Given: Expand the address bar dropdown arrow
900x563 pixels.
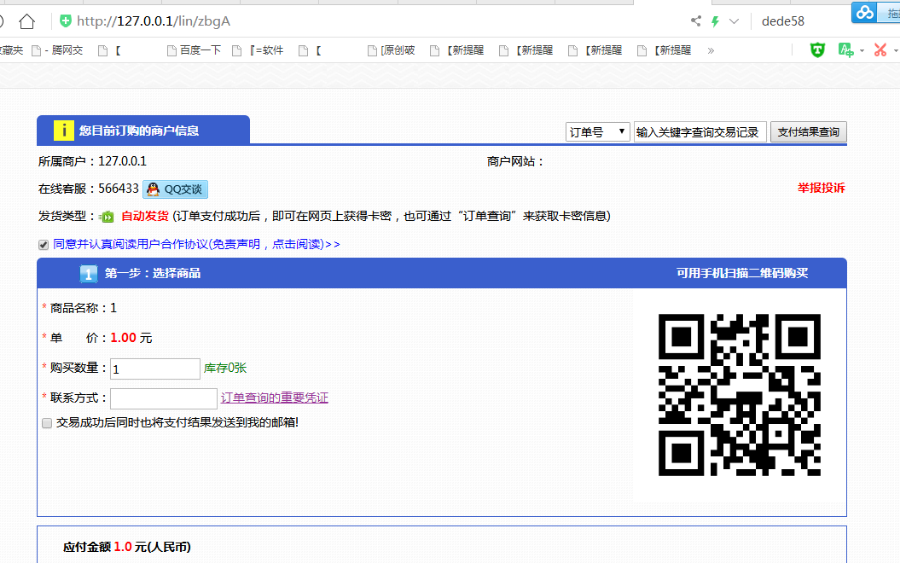Looking at the screenshot, I should pos(734,21).
